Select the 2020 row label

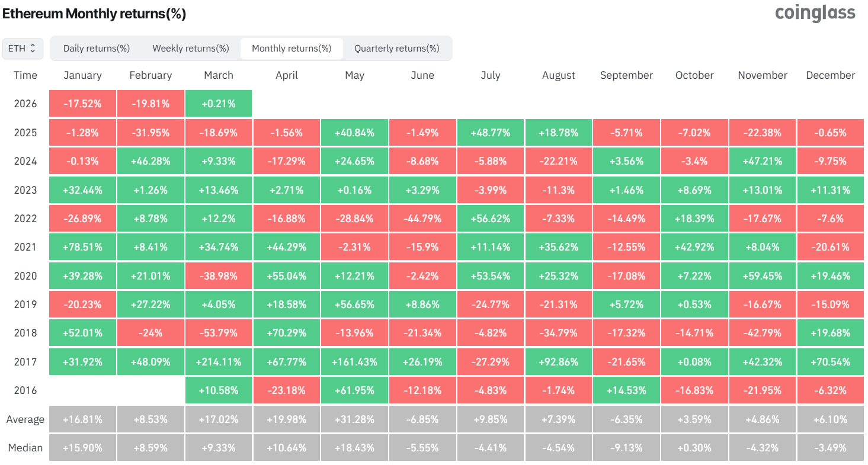coord(25,276)
